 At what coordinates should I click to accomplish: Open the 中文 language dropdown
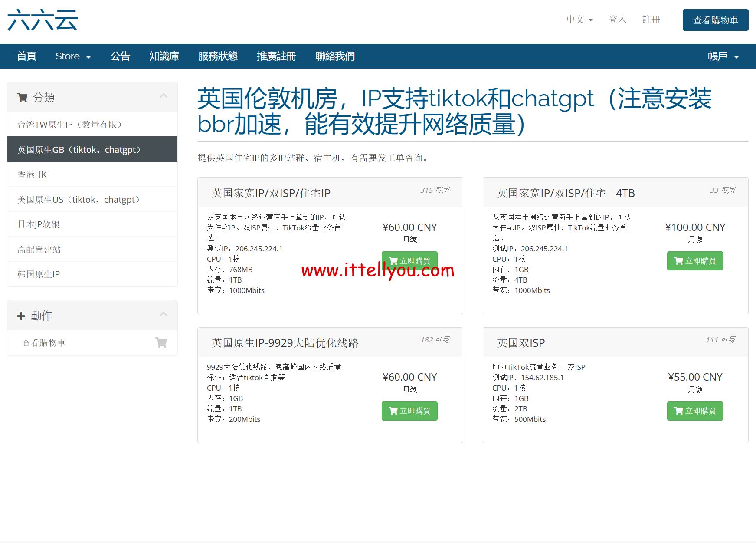coord(579,20)
